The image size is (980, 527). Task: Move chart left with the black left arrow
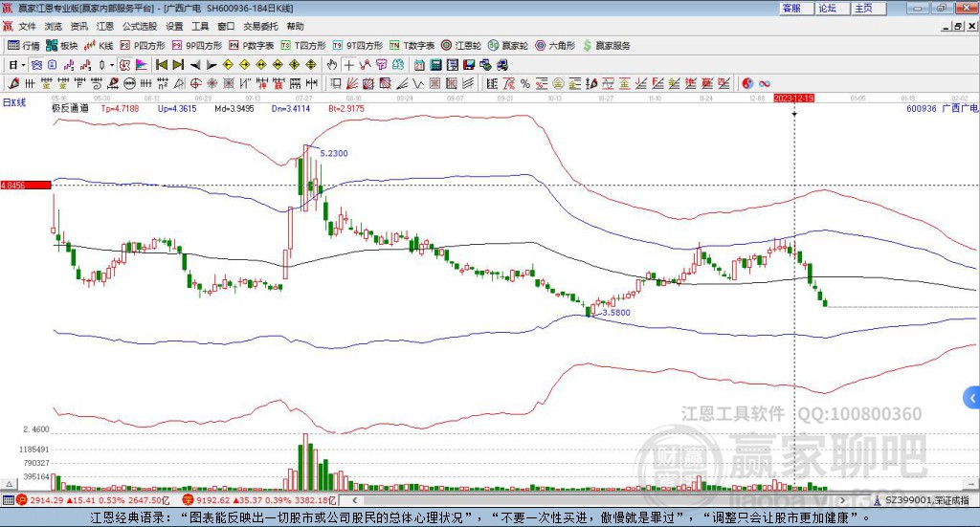pos(195,65)
